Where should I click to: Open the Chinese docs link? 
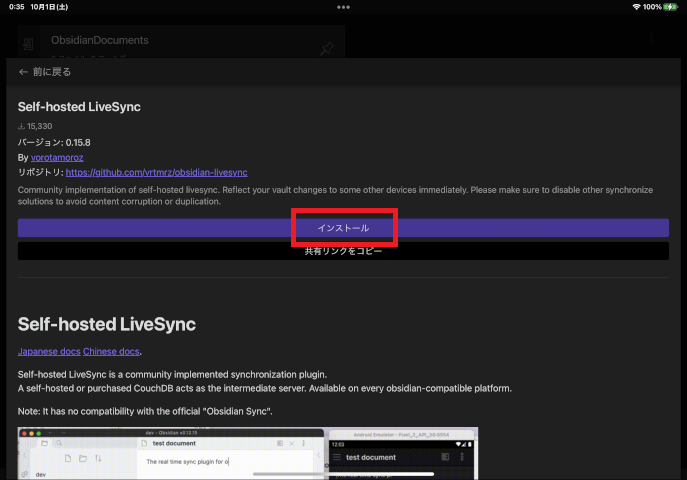(111, 352)
